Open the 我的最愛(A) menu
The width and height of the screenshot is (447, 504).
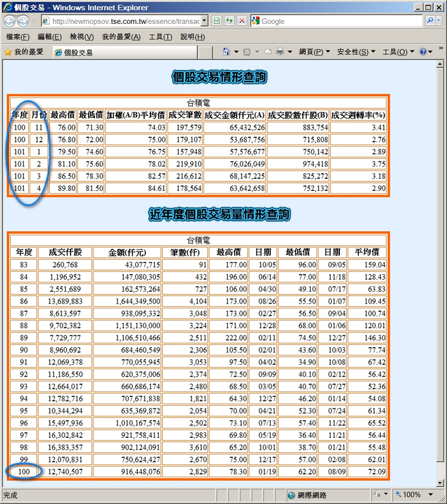[x=121, y=37]
